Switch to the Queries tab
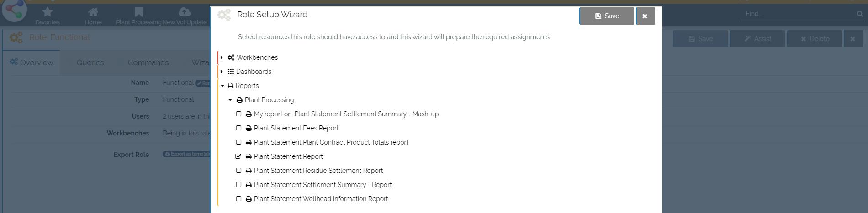 pyautogui.click(x=90, y=62)
